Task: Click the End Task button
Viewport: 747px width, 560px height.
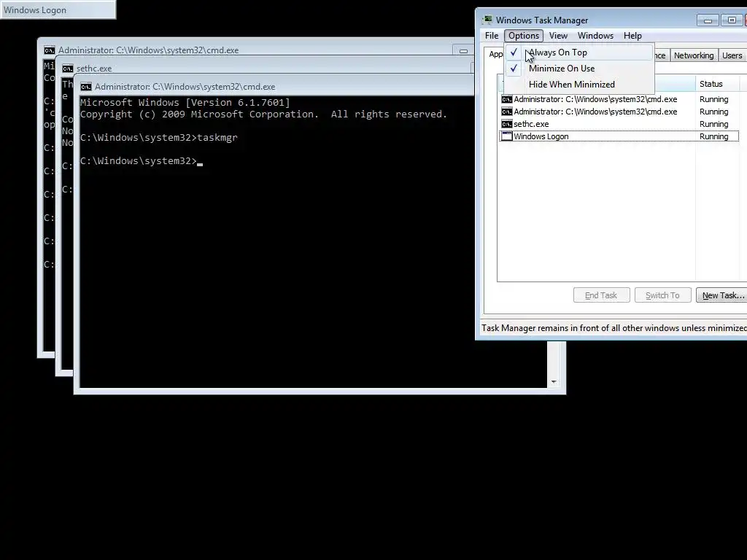Action: click(x=601, y=295)
